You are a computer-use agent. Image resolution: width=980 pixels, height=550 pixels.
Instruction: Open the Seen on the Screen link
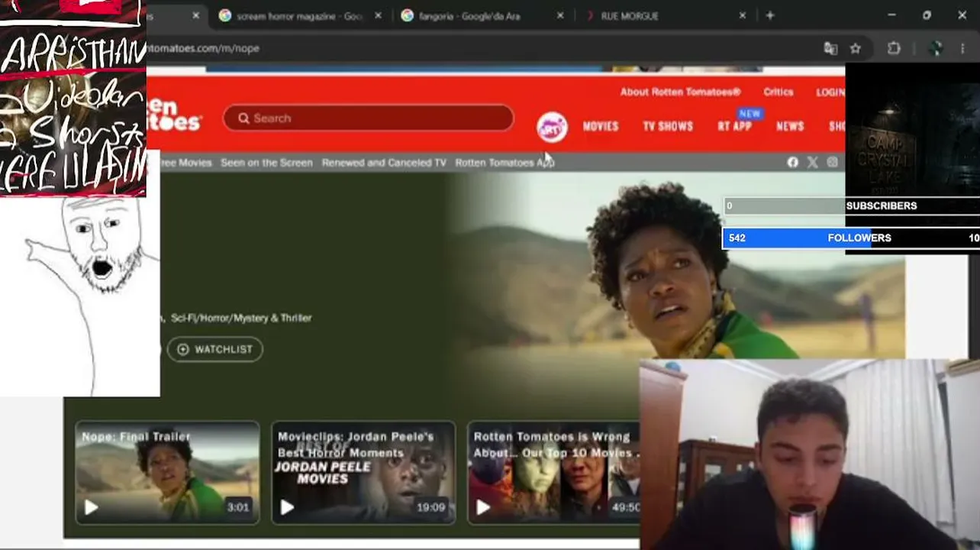pos(266,163)
